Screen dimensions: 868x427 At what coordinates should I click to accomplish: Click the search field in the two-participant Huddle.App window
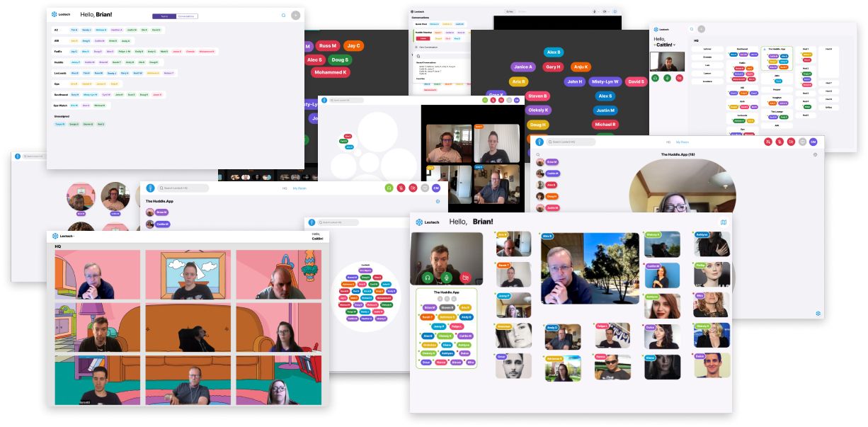[x=183, y=188]
